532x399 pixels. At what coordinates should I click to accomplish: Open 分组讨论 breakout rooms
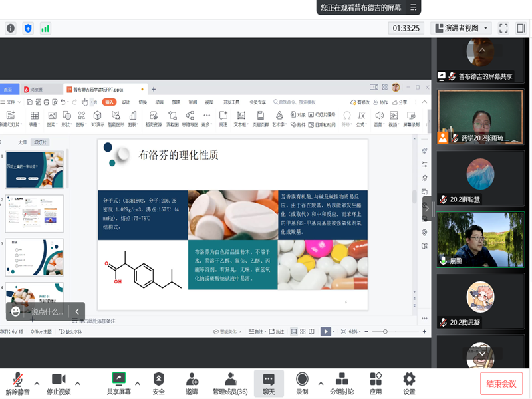(x=342, y=382)
